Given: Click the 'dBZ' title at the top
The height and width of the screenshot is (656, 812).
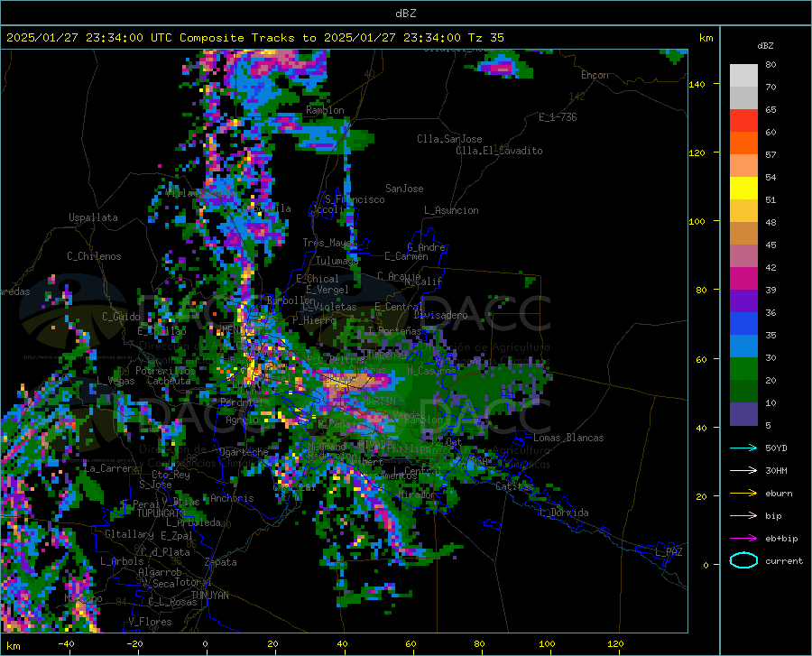Looking at the screenshot, I should [x=405, y=14].
